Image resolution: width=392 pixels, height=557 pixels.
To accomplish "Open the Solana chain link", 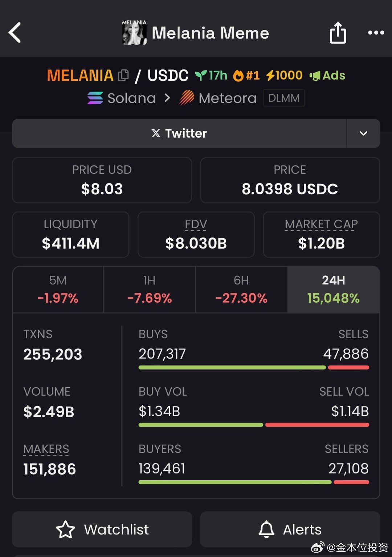I will (x=122, y=98).
